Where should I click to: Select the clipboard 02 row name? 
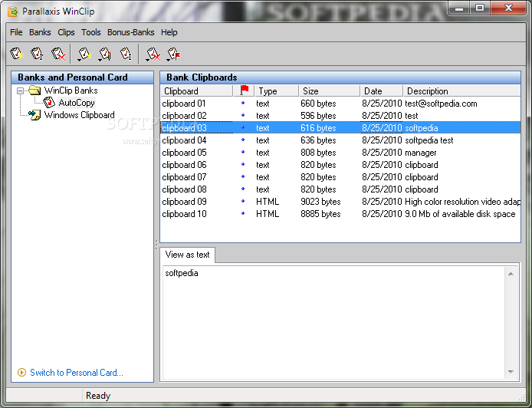(x=184, y=115)
